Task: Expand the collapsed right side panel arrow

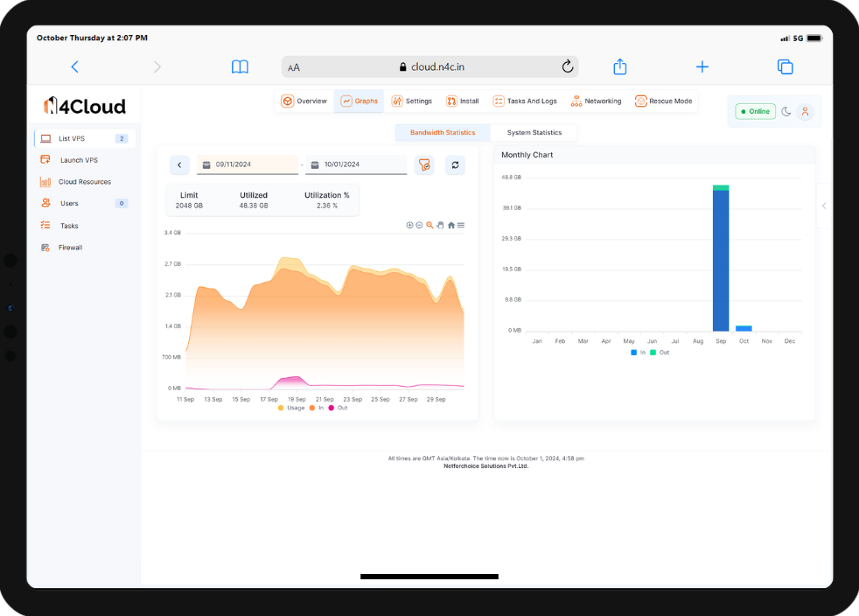Action: click(823, 206)
